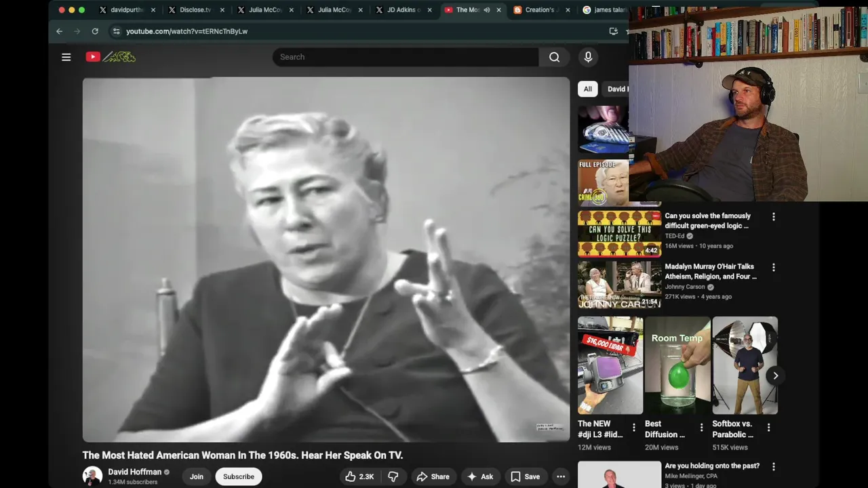This screenshot has width=868, height=488.
Task: Open options for Softbox vs. Parabolic short
Action: (768, 428)
